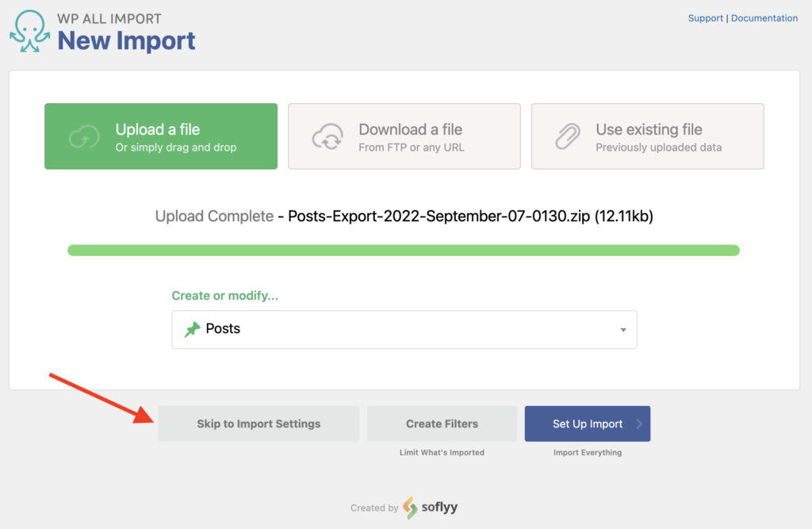This screenshot has width=812, height=529.
Task: Switch to the Download a file option
Action: [404, 136]
